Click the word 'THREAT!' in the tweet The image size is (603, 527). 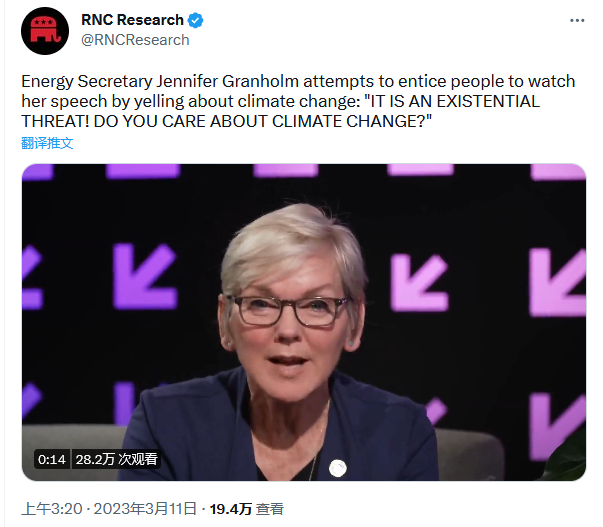tap(50, 122)
